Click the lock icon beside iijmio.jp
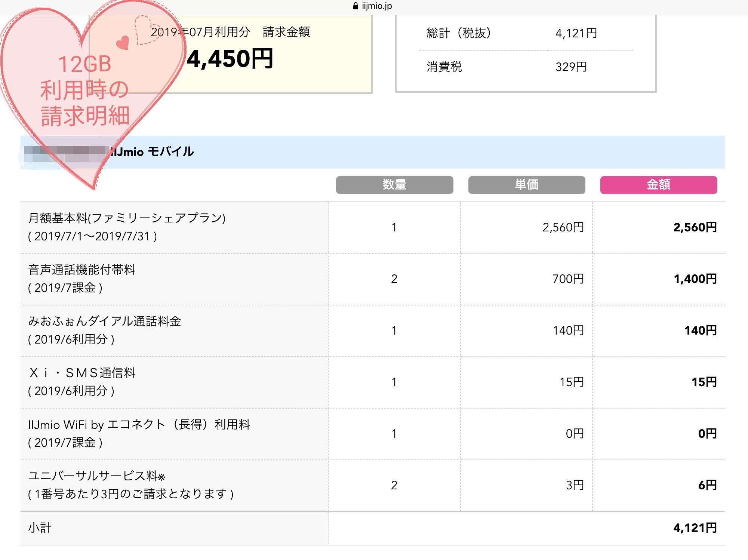Viewport: 748px width, 560px height. click(x=355, y=6)
